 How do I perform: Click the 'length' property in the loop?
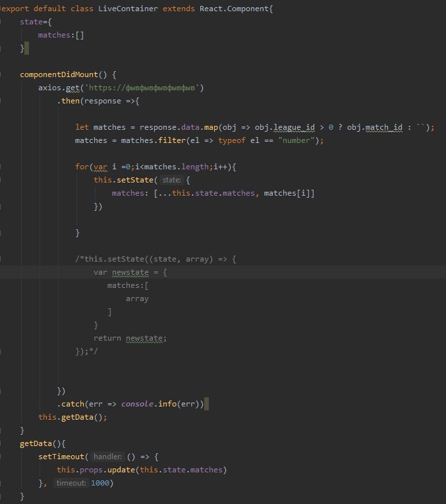(x=195, y=167)
